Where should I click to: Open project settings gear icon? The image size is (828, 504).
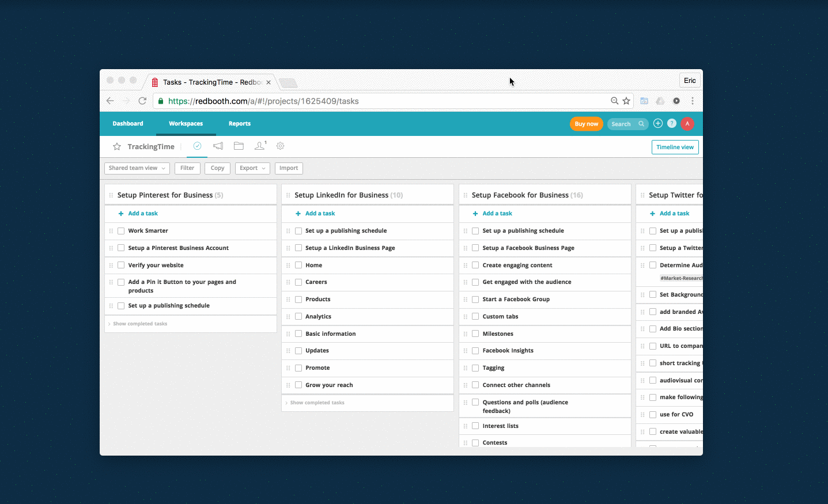(x=281, y=146)
